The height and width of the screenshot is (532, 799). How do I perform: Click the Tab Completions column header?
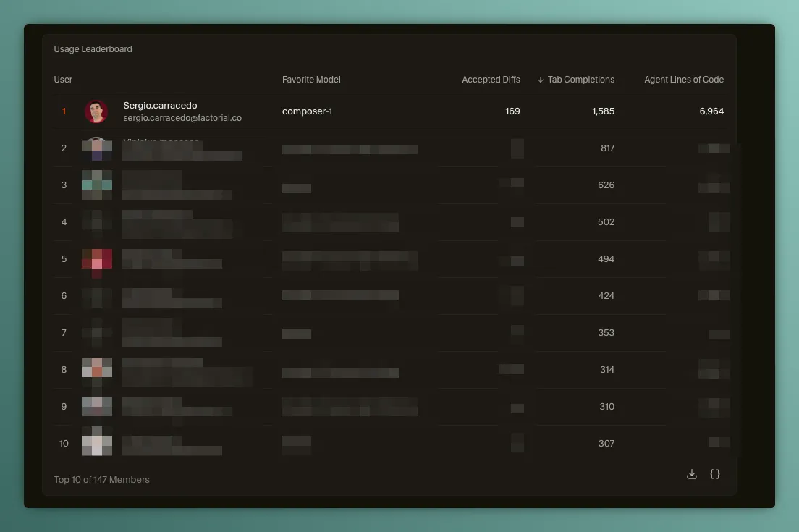580,80
